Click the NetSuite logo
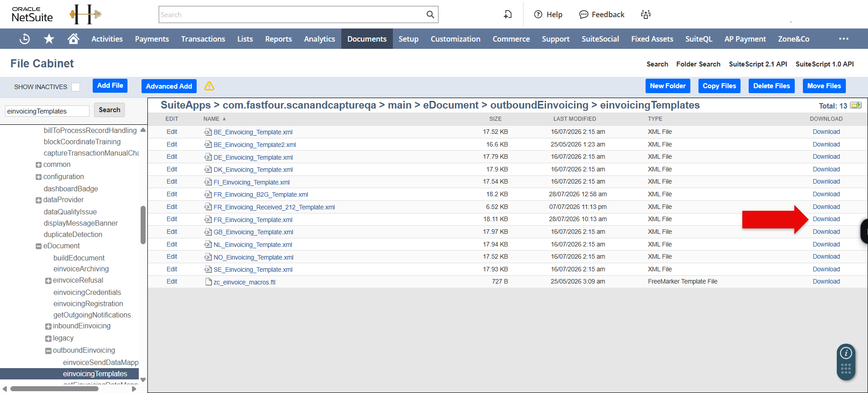868x393 pixels. (32, 15)
